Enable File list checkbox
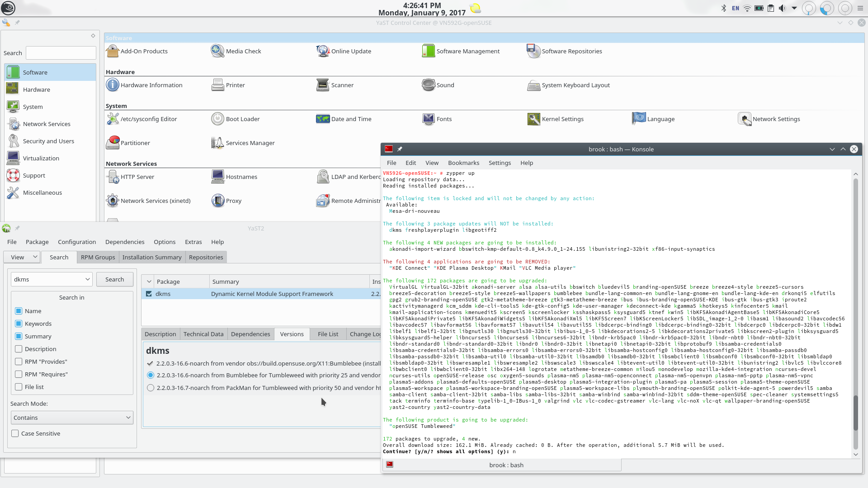This screenshot has height=488, width=868. pyautogui.click(x=19, y=387)
